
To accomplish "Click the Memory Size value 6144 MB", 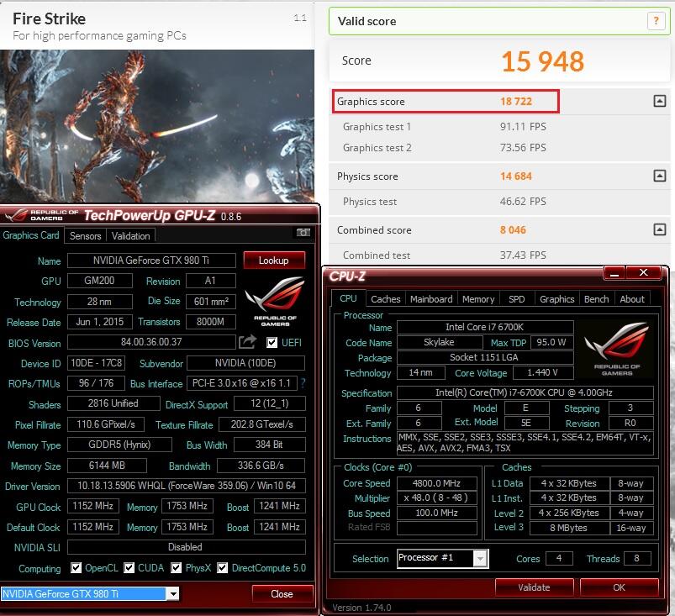I will [107, 466].
